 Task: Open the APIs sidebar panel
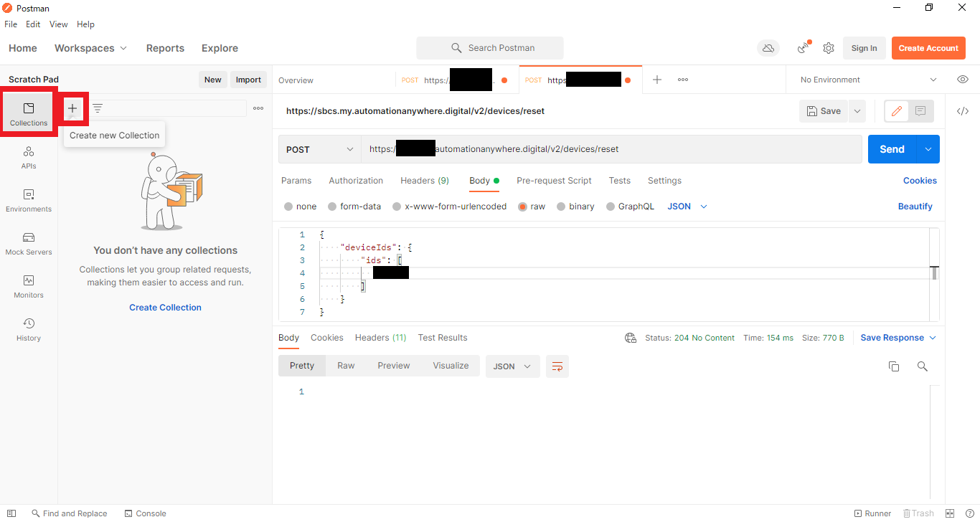point(29,158)
